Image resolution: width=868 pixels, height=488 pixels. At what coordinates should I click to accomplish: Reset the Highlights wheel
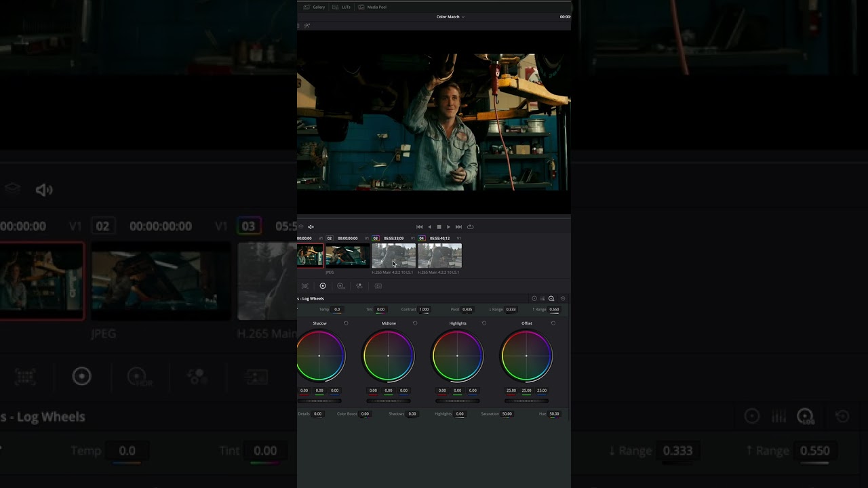484,323
